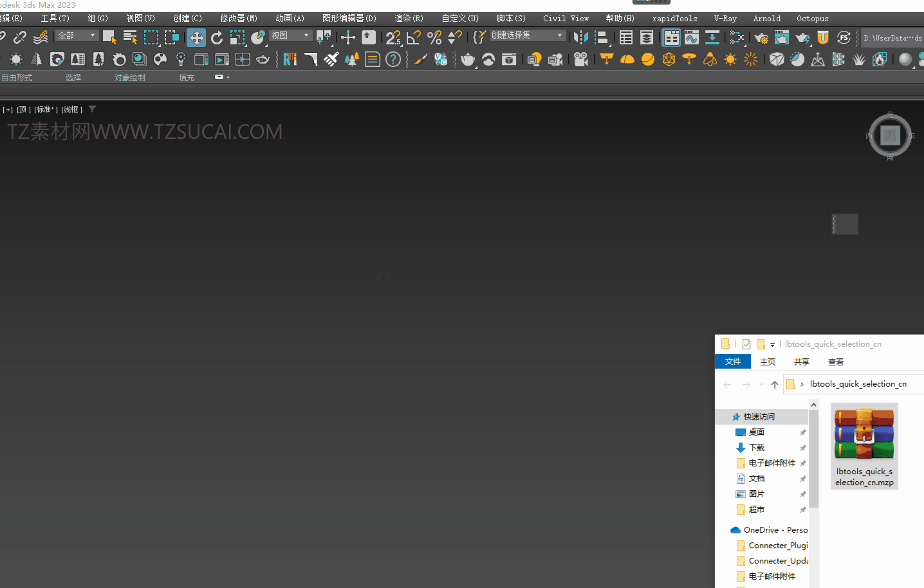Open the Render Setup teapot icon

(761, 38)
